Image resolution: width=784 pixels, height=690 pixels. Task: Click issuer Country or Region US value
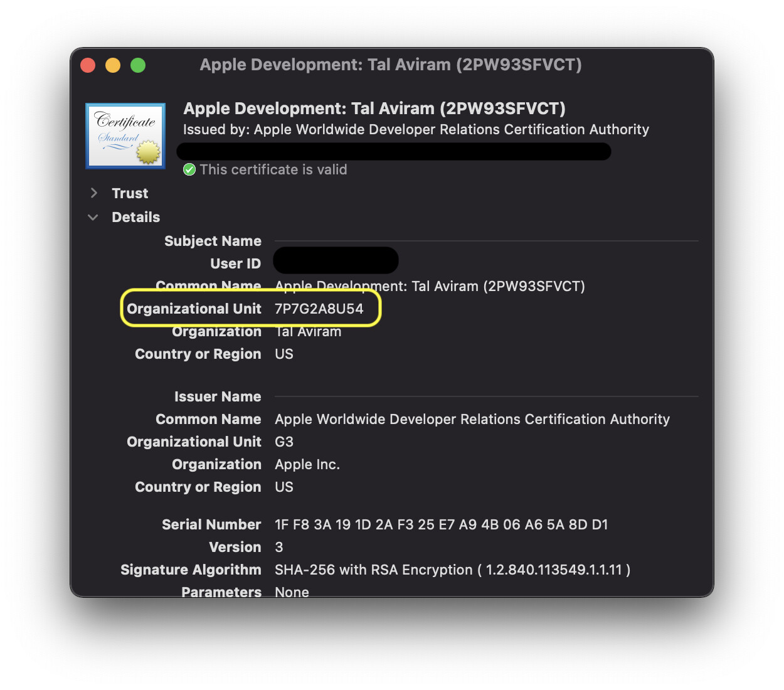pyautogui.click(x=284, y=487)
